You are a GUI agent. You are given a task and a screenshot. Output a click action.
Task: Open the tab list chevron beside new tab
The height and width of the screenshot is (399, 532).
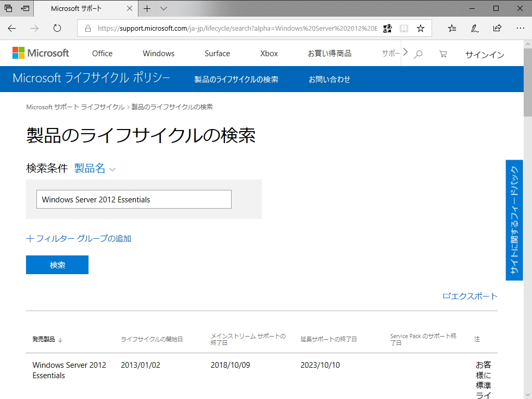(163, 8)
